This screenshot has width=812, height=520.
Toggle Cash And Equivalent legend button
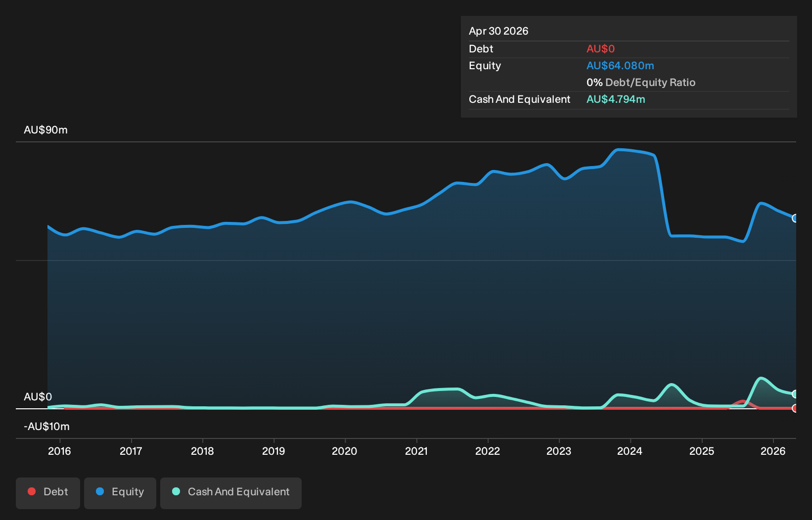click(231, 493)
